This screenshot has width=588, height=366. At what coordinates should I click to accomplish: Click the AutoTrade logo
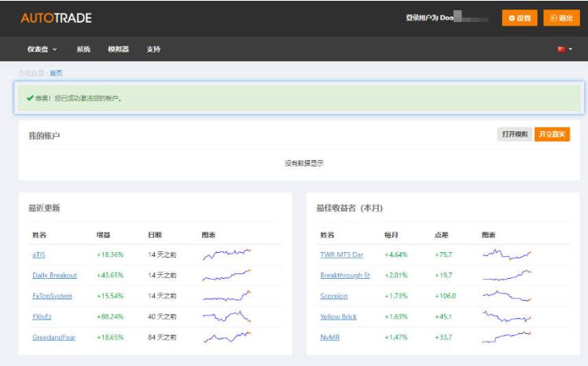point(56,18)
